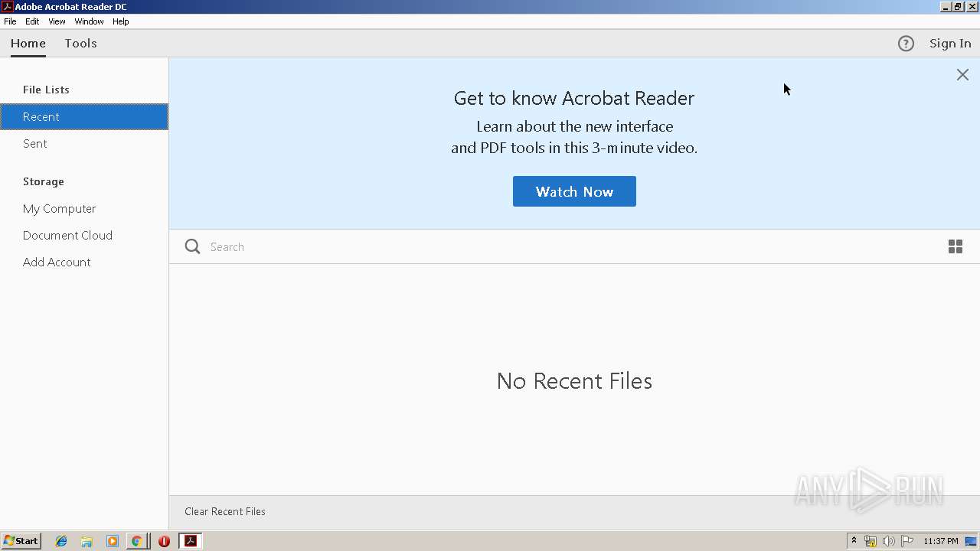Click Sign In link

pyautogui.click(x=950, y=44)
